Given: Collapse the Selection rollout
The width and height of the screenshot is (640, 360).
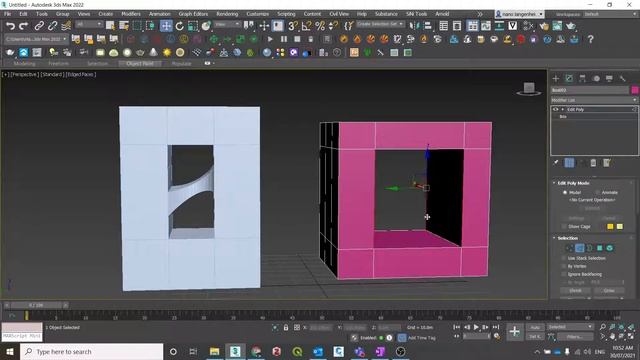Looking at the screenshot, I should pos(554,238).
